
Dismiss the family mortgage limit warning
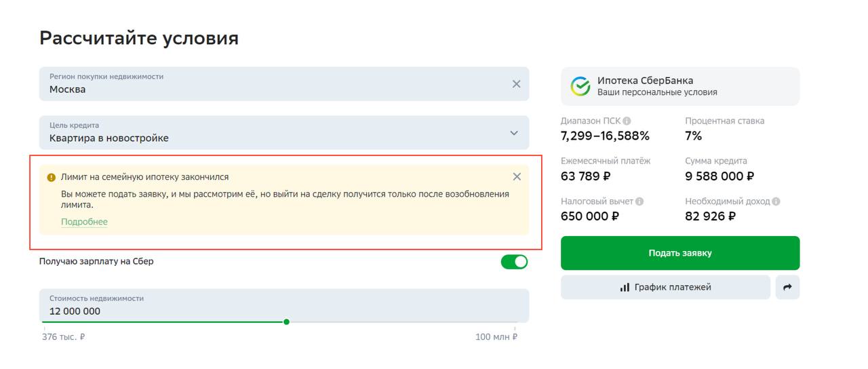click(x=517, y=177)
